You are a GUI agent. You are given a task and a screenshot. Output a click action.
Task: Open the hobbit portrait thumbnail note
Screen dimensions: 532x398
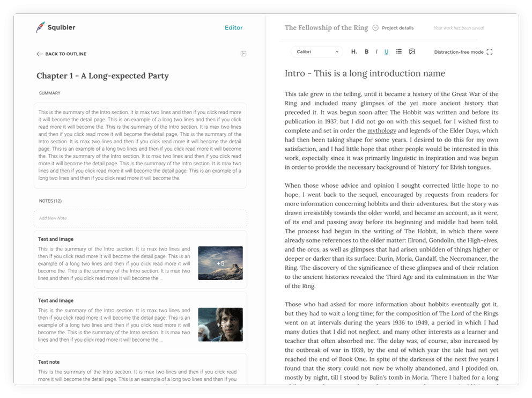coord(220,325)
